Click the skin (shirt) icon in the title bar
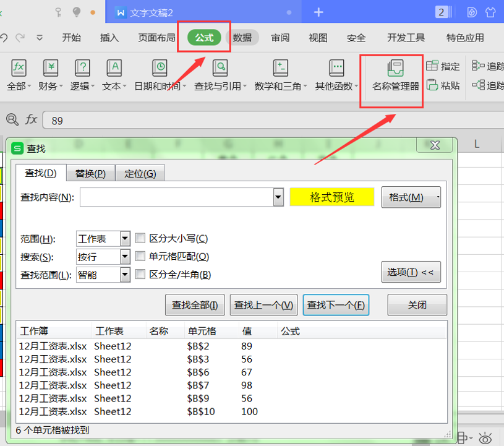504x446 pixels. [490, 12]
